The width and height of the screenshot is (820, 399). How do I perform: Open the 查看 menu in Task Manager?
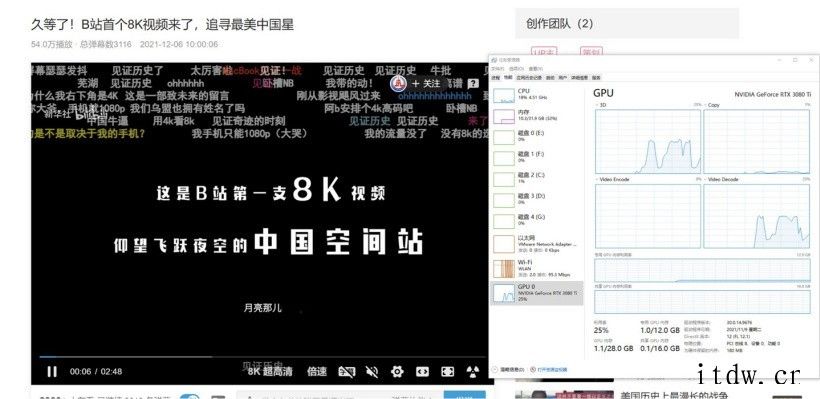535,69
